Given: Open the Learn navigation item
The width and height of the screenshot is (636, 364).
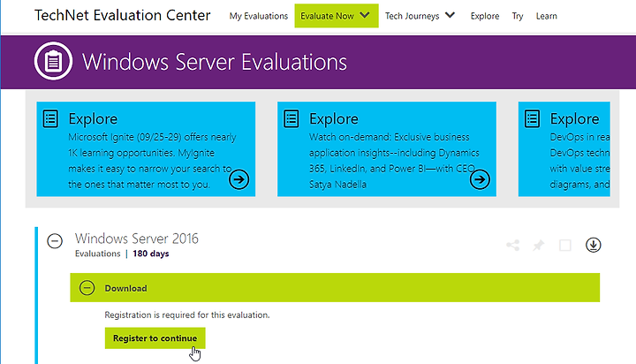Looking at the screenshot, I should (x=547, y=16).
